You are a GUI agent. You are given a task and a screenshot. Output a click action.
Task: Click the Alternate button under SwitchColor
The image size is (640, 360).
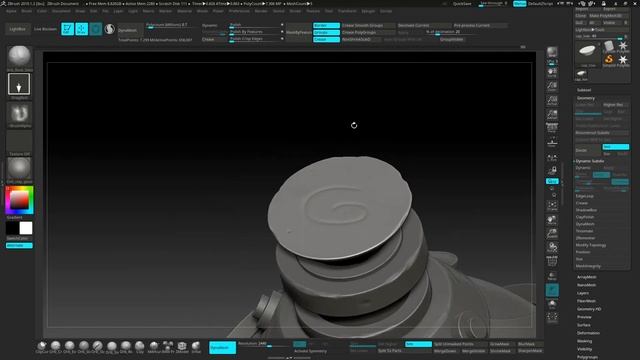[19, 245]
